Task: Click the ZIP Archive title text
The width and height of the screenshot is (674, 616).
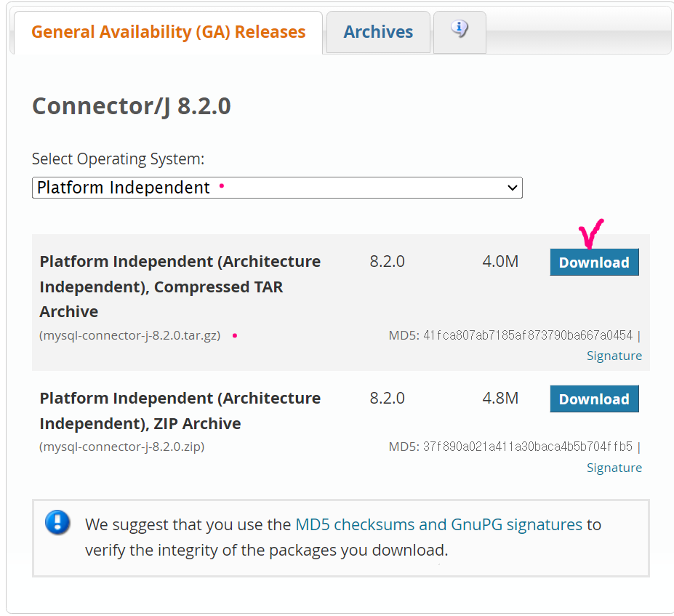Action: pos(180,411)
